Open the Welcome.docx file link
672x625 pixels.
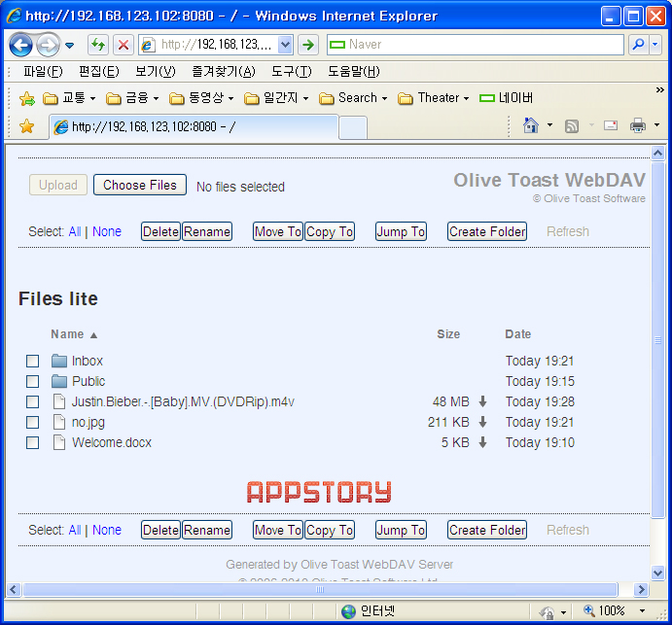pyautogui.click(x=112, y=442)
